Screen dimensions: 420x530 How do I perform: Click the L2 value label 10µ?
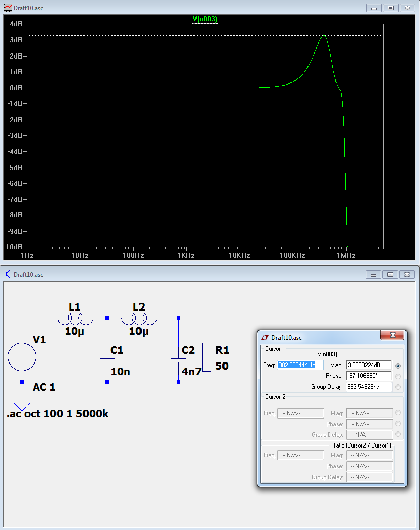(139, 331)
